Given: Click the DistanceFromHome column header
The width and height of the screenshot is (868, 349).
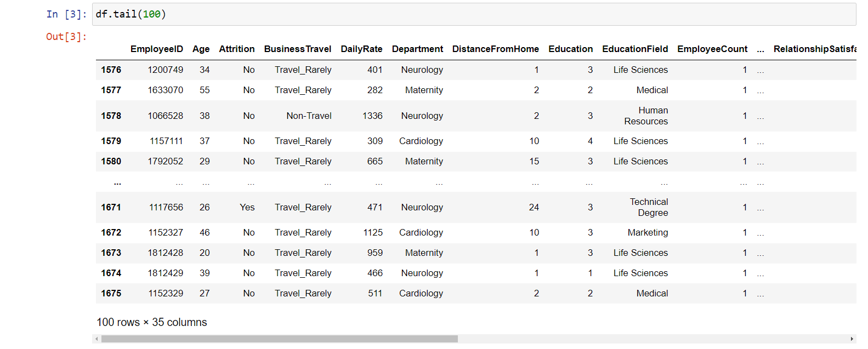Looking at the screenshot, I should pyautogui.click(x=495, y=49).
